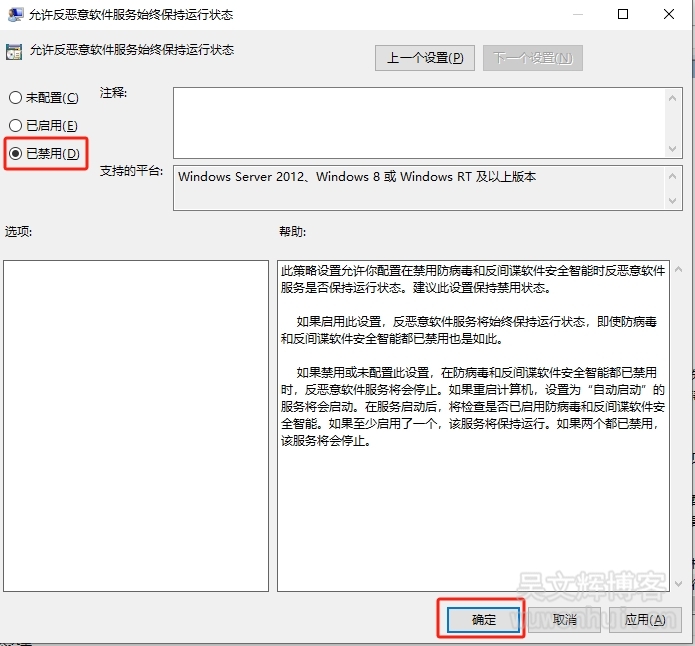Maximize the policy settings window

pyautogui.click(x=623, y=15)
